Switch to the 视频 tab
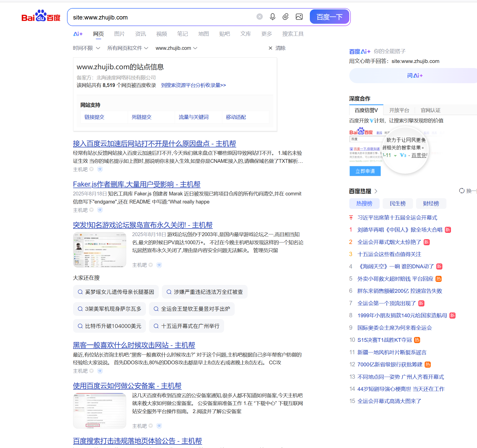477x448 pixels. pyautogui.click(x=161, y=34)
